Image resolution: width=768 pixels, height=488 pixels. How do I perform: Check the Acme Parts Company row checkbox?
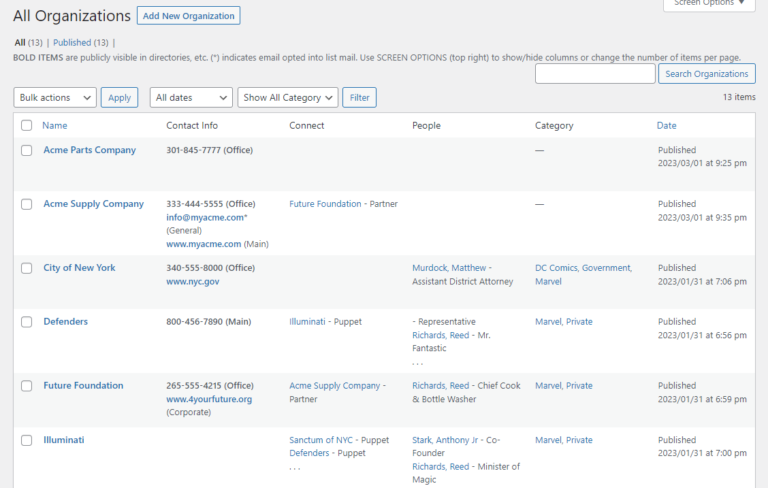[27, 150]
